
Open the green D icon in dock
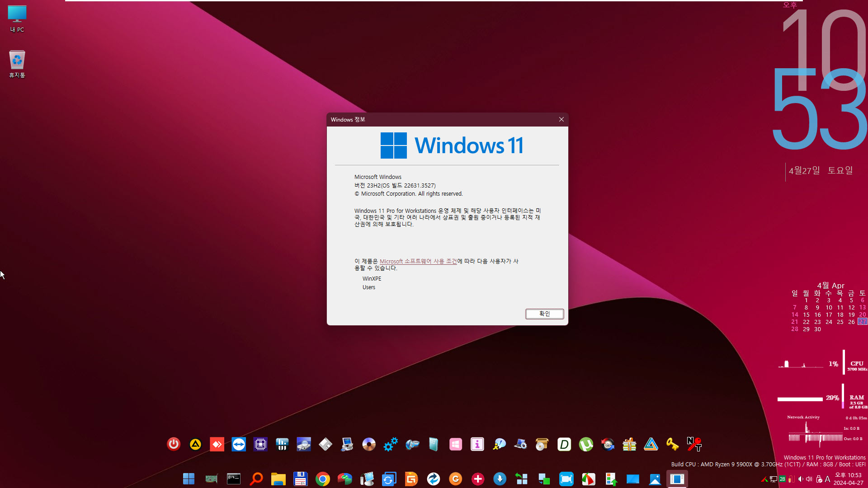click(564, 445)
